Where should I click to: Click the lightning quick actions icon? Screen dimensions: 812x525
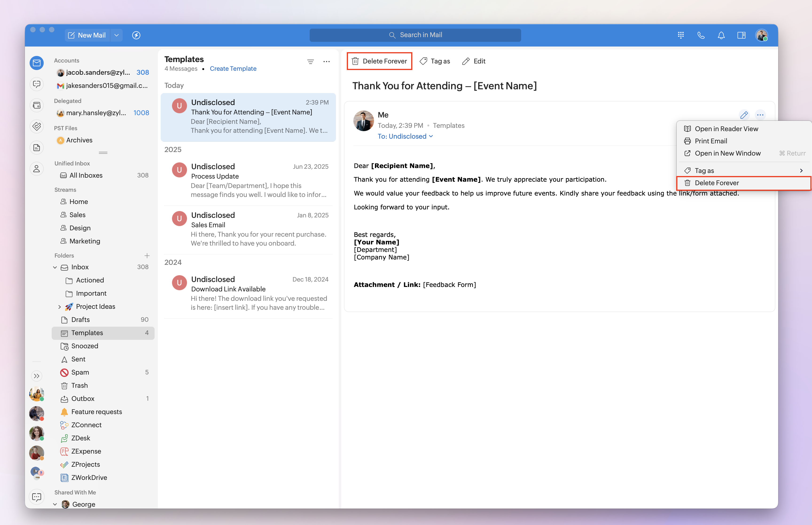pyautogui.click(x=136, y=35)
